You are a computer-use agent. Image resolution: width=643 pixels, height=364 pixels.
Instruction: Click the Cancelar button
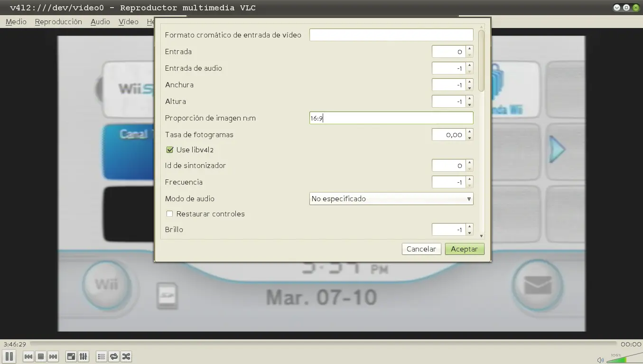point(421,249)
